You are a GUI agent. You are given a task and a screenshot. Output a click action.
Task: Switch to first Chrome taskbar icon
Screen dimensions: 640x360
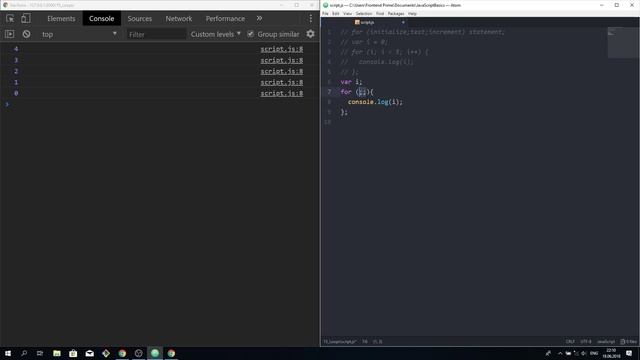click(122, 353)
